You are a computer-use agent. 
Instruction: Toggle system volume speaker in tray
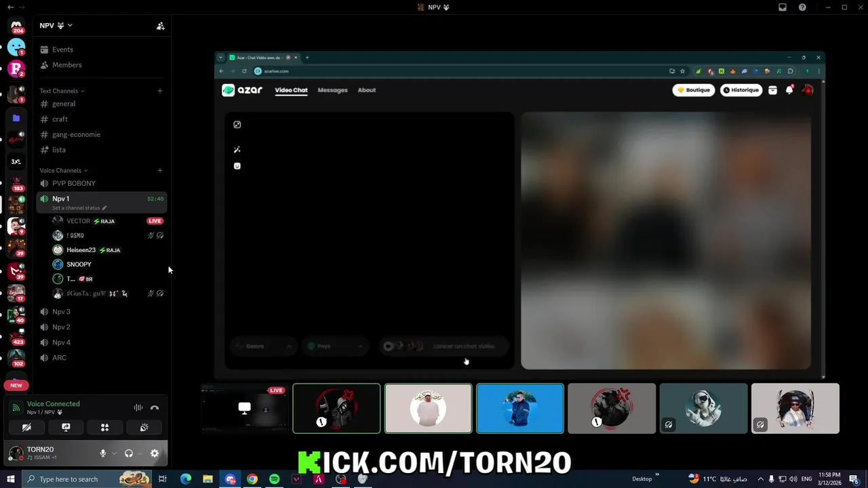793,479
